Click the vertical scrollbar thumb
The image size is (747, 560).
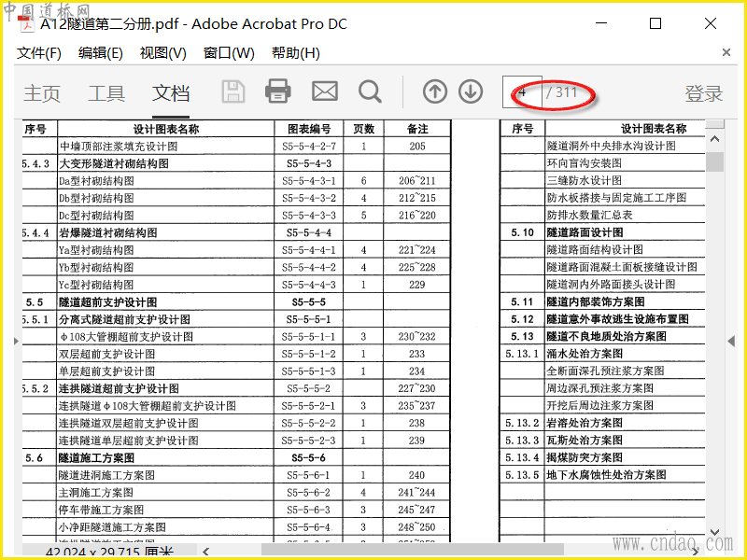714,161
